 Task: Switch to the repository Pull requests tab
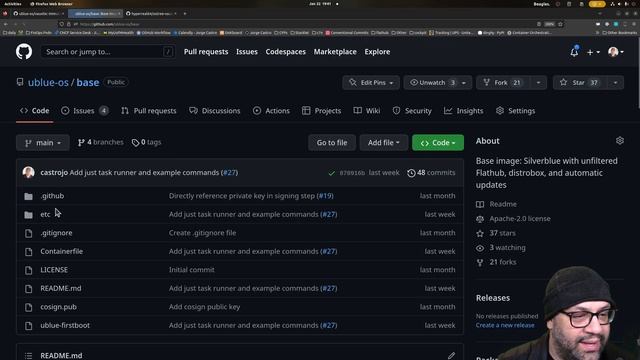pyautogui.click(x=149, y=111)
